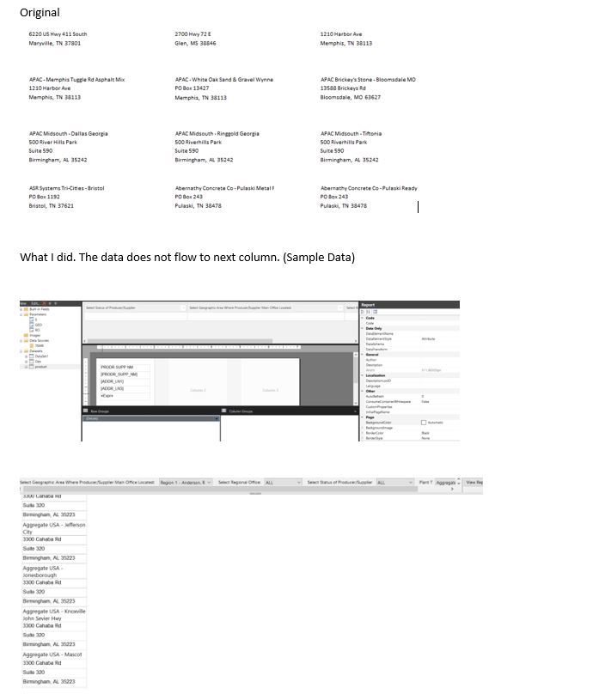The height and width of the screenshot is (700, 593).
Task: Open the Plant Aggregate dropdown
Action: (x=448, y=482)
